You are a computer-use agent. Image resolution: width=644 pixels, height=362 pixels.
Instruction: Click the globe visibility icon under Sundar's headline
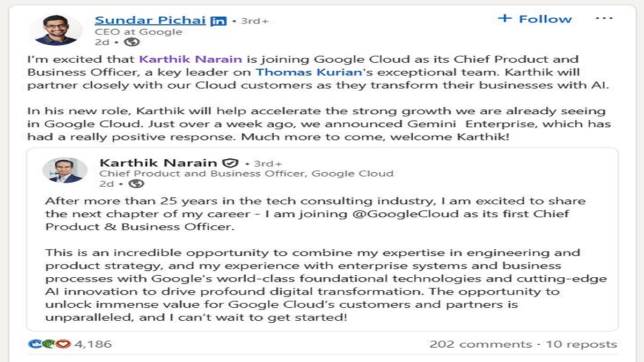point(131,42)
